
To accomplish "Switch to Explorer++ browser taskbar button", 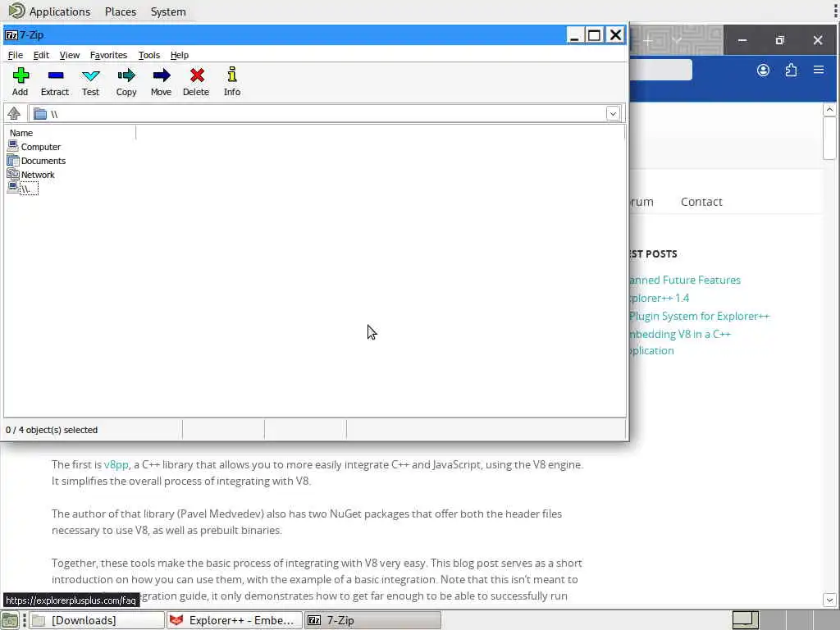I will pos(234,620).
